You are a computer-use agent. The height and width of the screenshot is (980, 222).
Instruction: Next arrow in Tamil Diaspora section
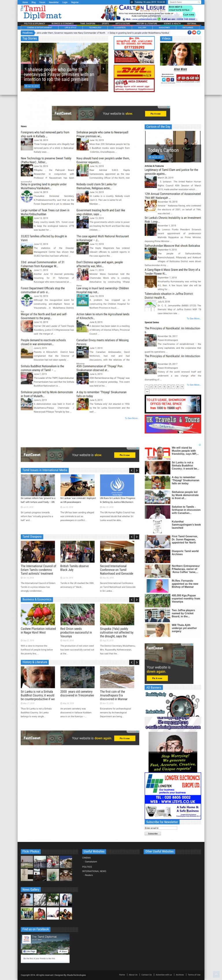click(x=137, y=537)
